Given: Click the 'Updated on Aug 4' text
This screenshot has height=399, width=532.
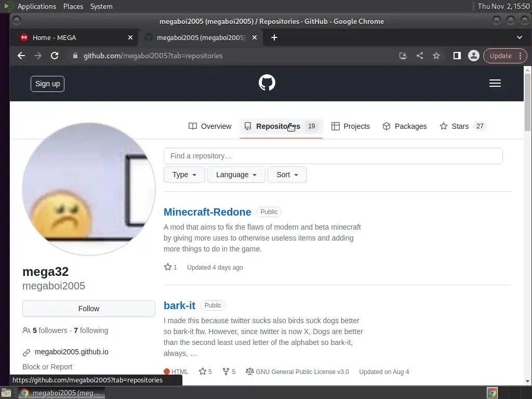Looking at the screenshot, I should coord(384,372).
